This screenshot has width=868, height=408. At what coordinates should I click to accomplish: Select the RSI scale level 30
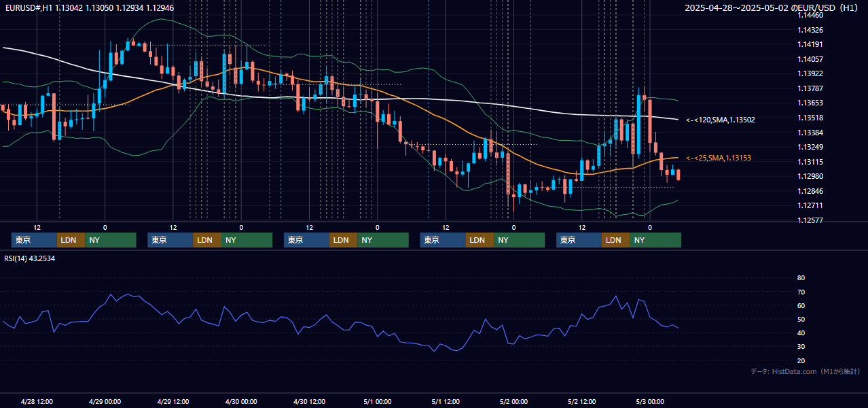801,346
